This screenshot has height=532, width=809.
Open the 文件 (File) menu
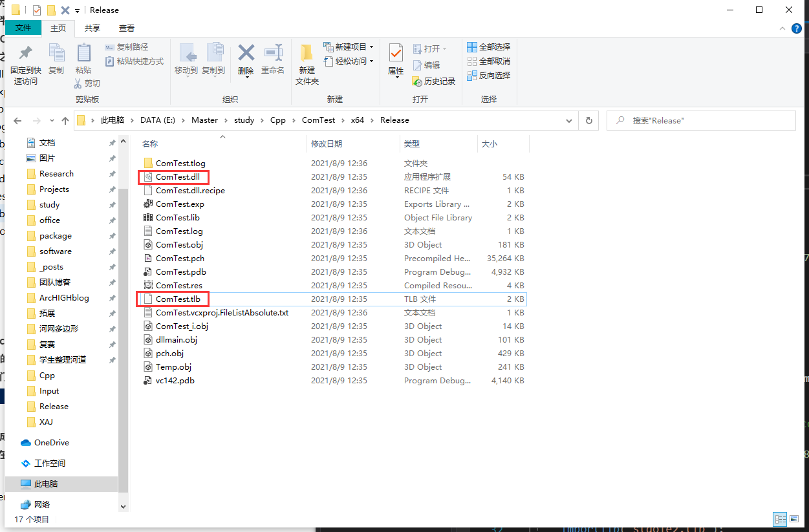(23, 28)
